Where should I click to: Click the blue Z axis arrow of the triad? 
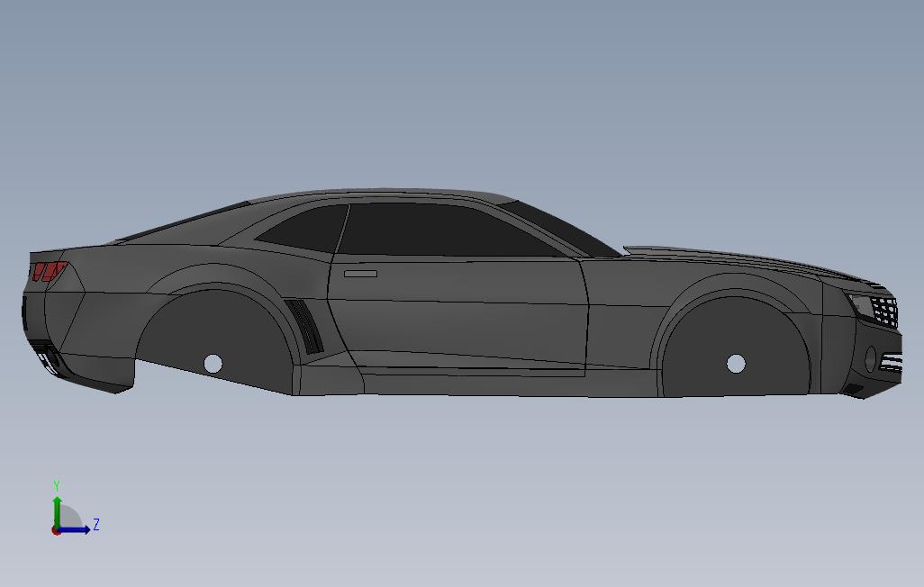pyautogui.click(x=75, y=529)
